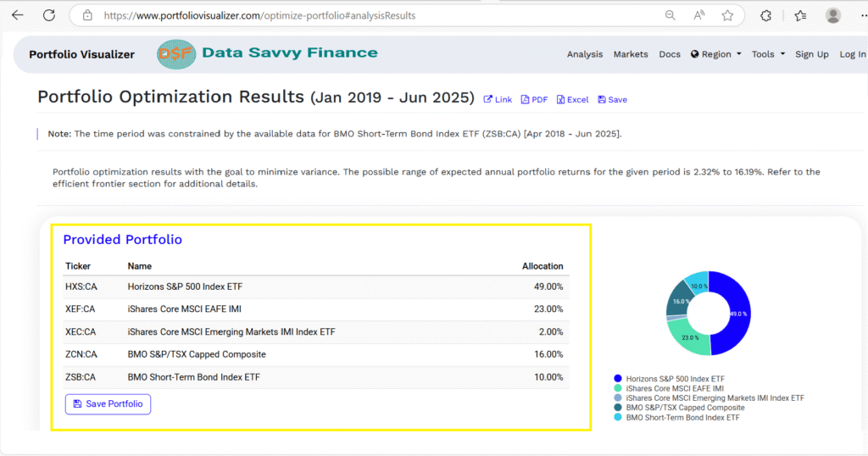This screenshot has height=456, width=868.
Task: Click the read aloud icon
Action: [698, 15]
